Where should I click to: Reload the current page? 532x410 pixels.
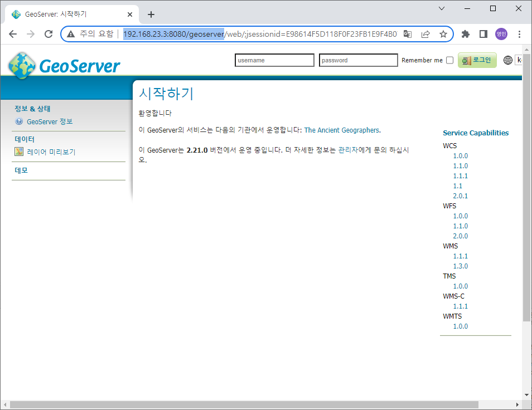(49, 34)
